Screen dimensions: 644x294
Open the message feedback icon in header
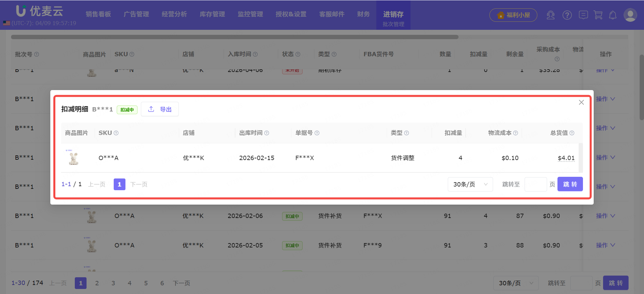click(583, 15)
